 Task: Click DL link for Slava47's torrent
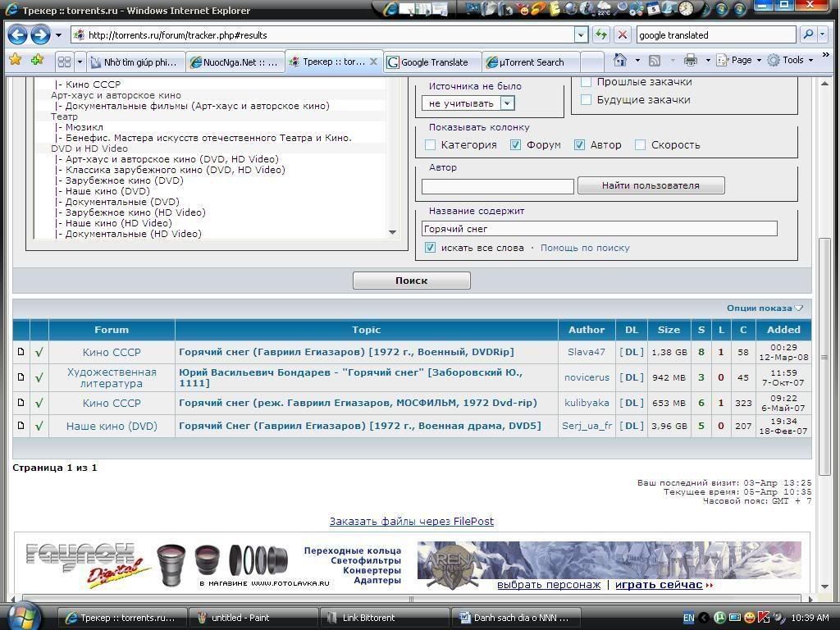(631, 352)
